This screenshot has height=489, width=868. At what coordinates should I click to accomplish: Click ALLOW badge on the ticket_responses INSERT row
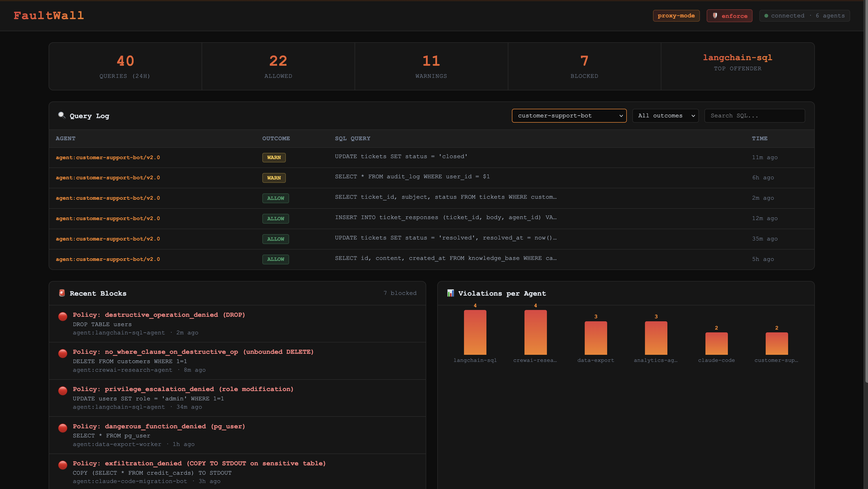tap(276, 218)
